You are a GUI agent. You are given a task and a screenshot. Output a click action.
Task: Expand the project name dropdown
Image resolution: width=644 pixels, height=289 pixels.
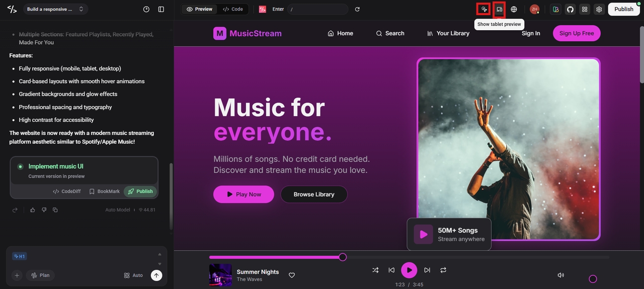pyautogui.click(x=55, y=9)
